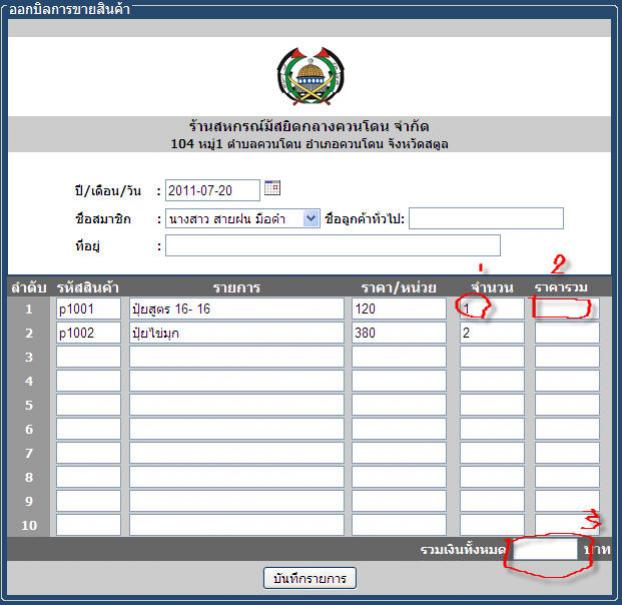Click unit price field showing 380
This screenshot has width=622, height=605.
point(399,333)
